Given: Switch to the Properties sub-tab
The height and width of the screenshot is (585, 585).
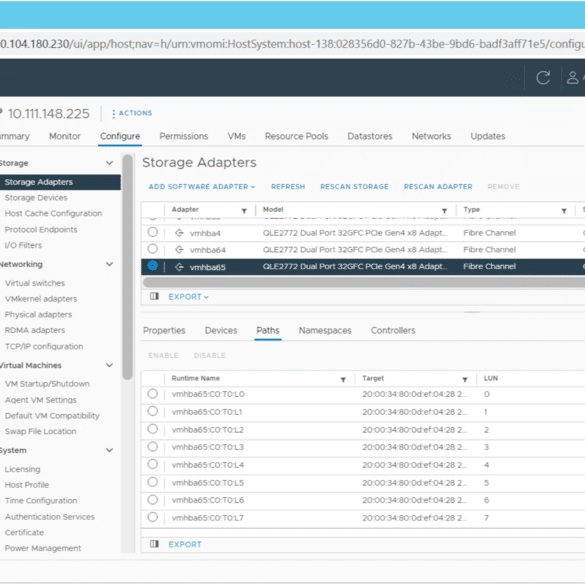Looking at the screenshot, I should (164, 331).
